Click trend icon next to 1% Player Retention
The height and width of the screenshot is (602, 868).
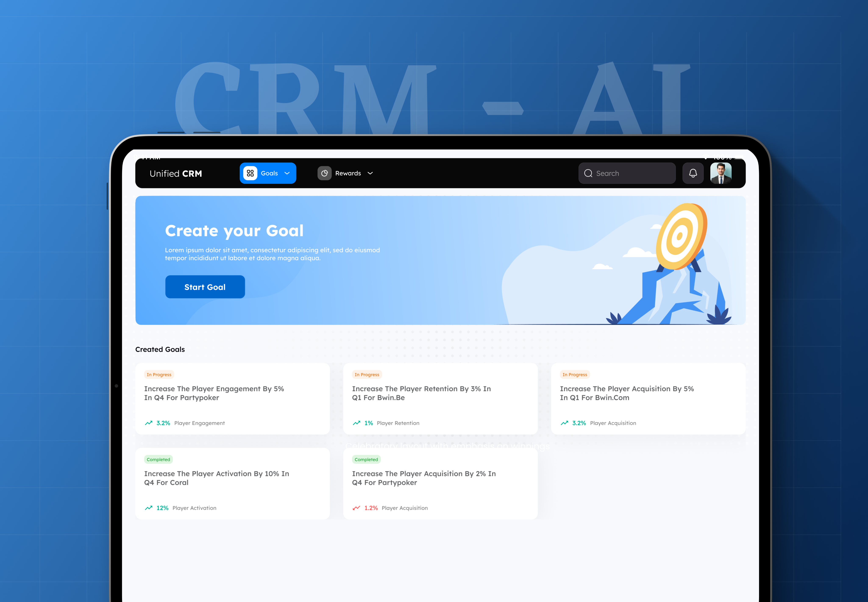click(356, 423)
